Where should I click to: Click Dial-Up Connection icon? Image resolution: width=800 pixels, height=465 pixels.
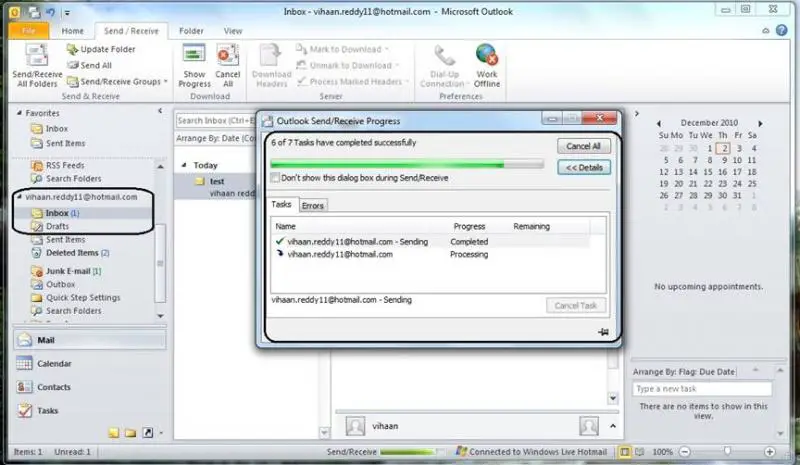(444, 56)
